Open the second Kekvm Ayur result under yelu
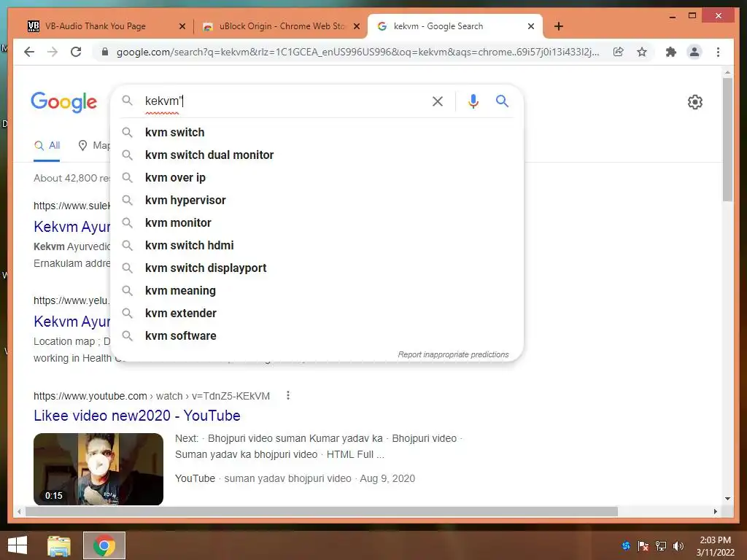The height and width of the screenshot is (560, 747). coord(72,322)
